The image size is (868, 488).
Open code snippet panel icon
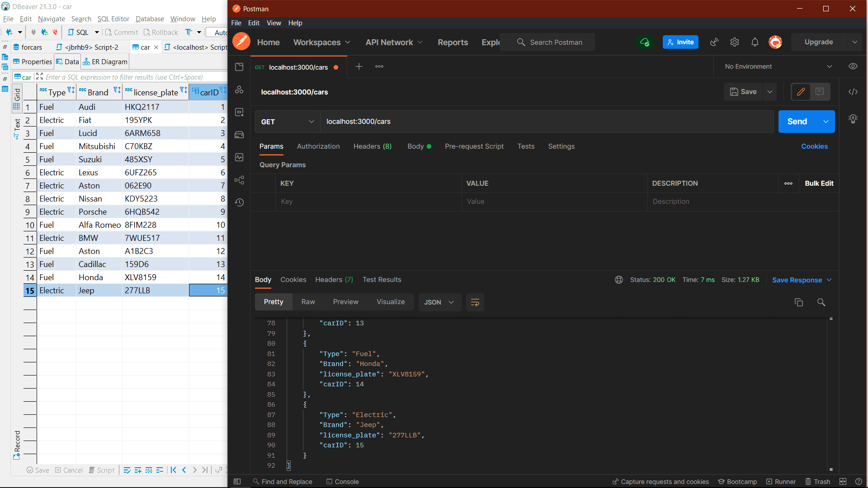tap(853, 92)
